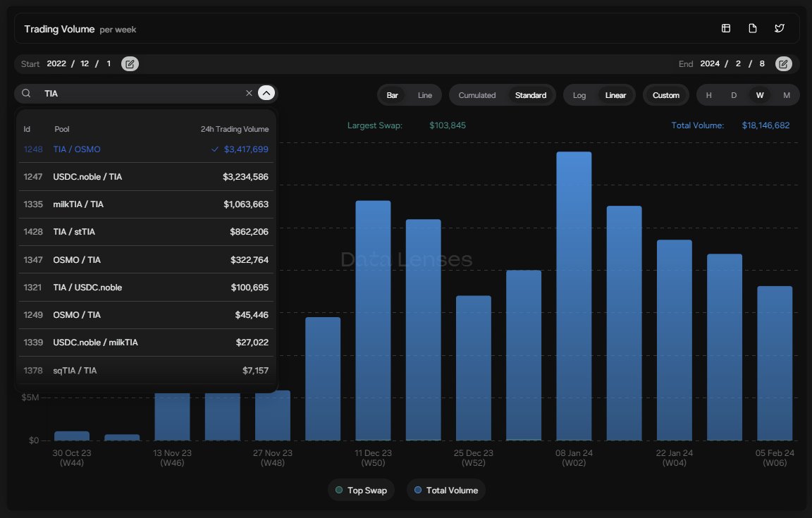Click the 08 Jan 24 volume bar
Image resolution: width=812 pixels, height=518 pixels.
[574, 296]
